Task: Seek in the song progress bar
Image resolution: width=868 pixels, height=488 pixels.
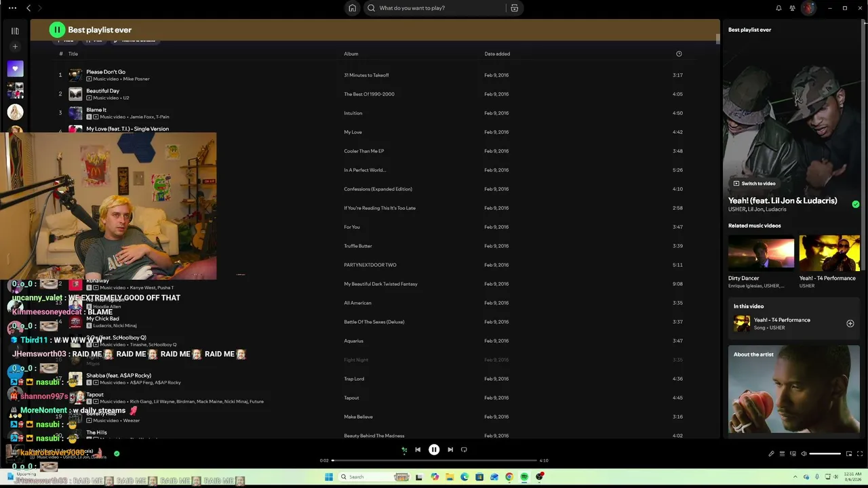Action: pos(435,460)
